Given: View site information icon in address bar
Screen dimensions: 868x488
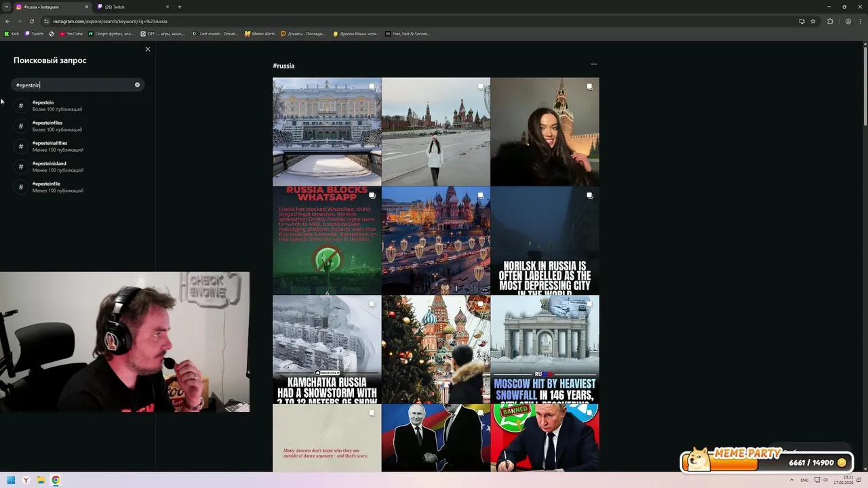Looking at the screenshot, I should pyautogui.click(x=46, y=21).
